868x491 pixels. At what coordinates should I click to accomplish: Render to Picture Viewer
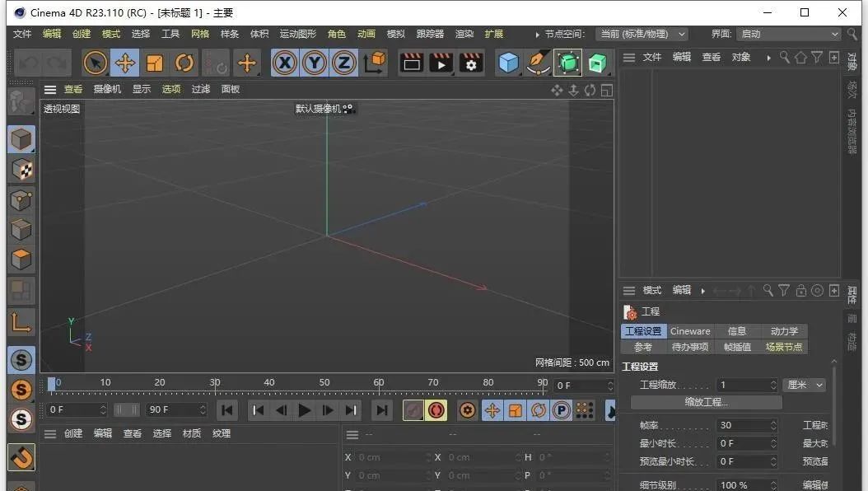click(441, 63)
